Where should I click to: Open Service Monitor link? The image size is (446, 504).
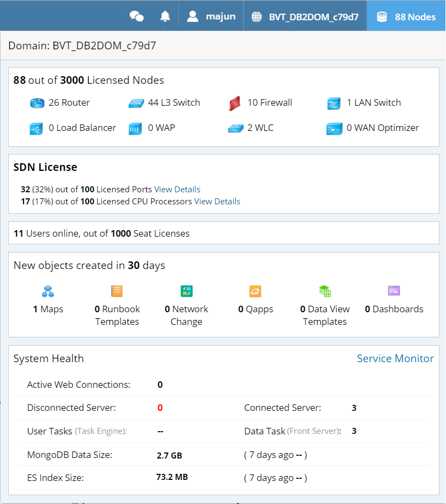(395, 359)
